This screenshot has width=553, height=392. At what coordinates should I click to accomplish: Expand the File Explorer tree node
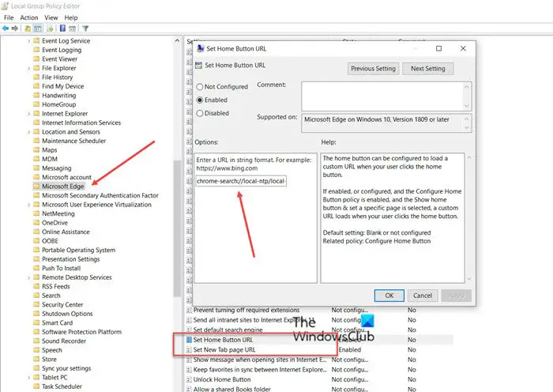click(x=29, y=68)
